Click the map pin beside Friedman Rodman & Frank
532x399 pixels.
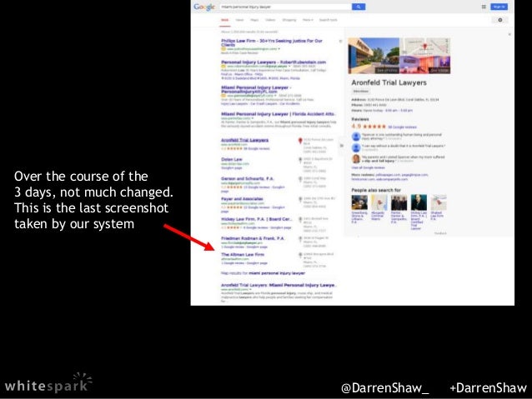(x=300, y=239)
